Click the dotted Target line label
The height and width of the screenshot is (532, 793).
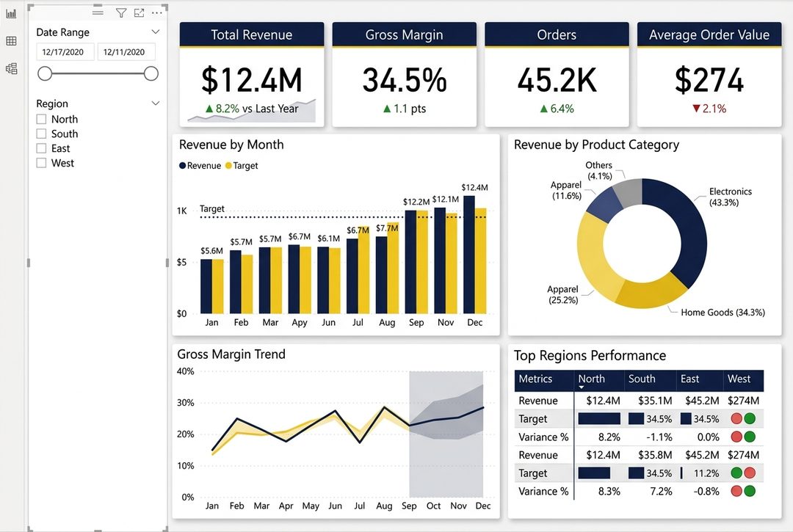tap(212, 208)
